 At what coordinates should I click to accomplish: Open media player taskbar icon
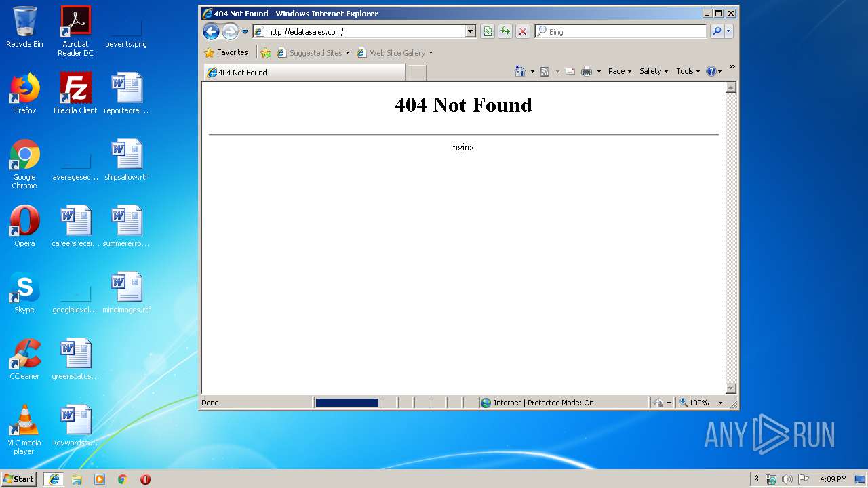[100, 479]
